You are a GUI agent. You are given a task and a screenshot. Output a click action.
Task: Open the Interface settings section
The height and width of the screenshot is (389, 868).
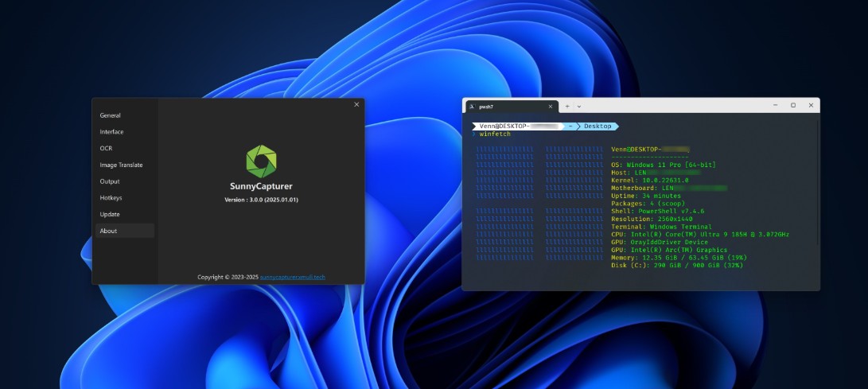[112, 132]
